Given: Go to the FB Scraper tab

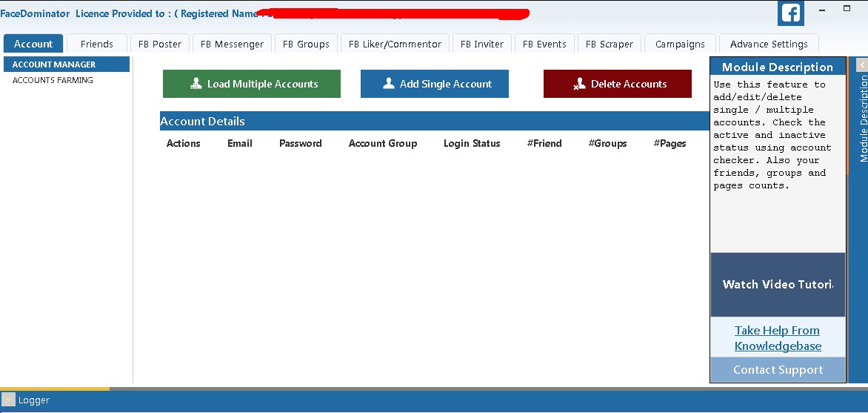Looking at the screenshot, I should [610, 44].
